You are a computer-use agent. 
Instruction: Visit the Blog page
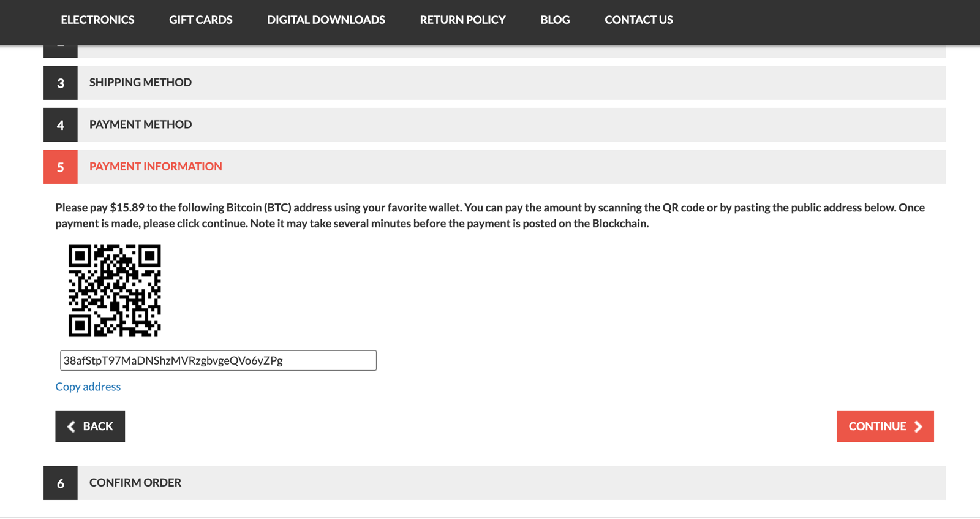coord(555,20)
